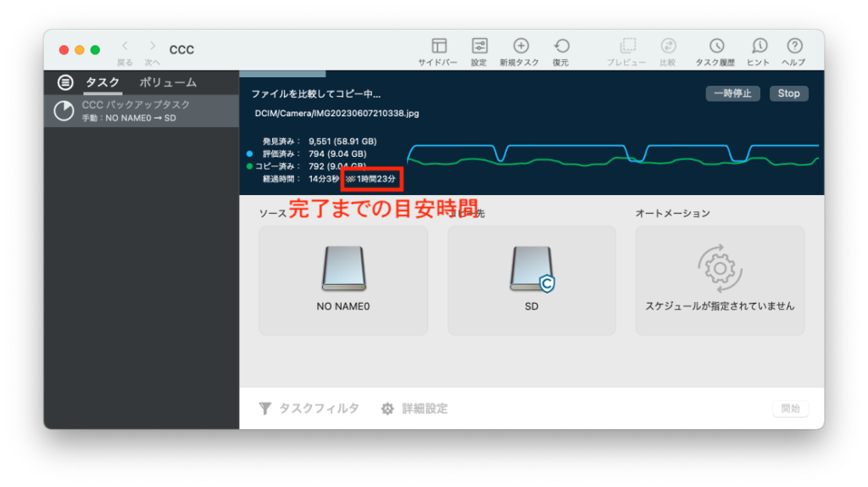Click the disabled 開始 start button
868x487 pixels.
[791, 408]
